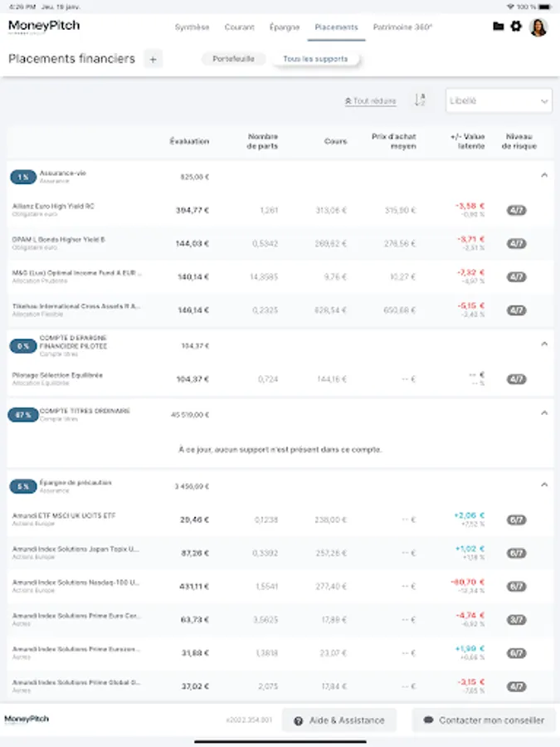The width and height of the screenshot is (560, 747).
Task: Click risk badge for Tikehau International
Action: coord(517,310)
